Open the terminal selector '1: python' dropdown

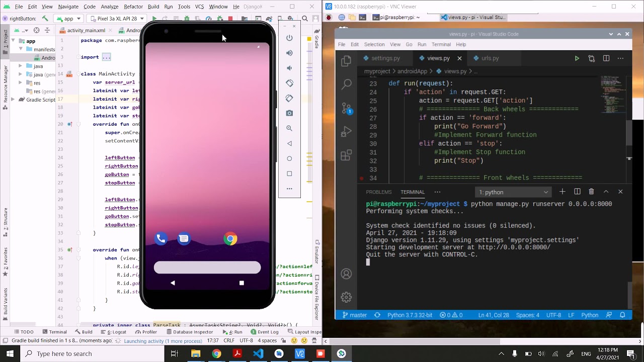tap(513, 192)
